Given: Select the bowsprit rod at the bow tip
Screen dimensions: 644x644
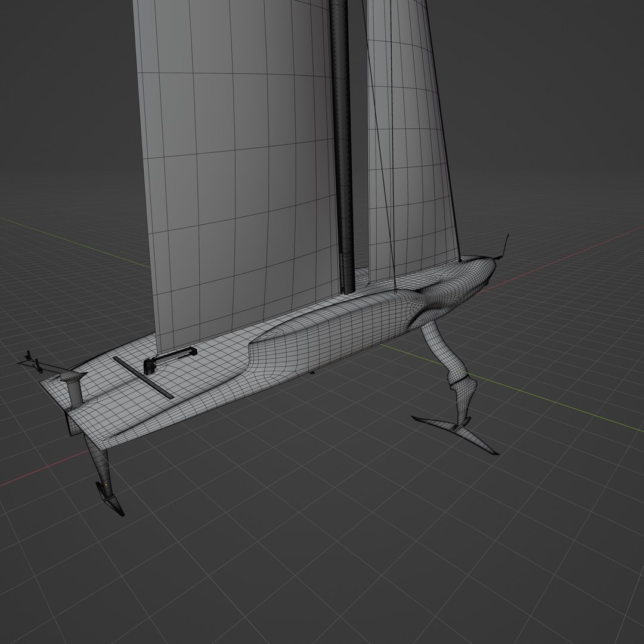Looking at the screenshot, I should [503, 248].
